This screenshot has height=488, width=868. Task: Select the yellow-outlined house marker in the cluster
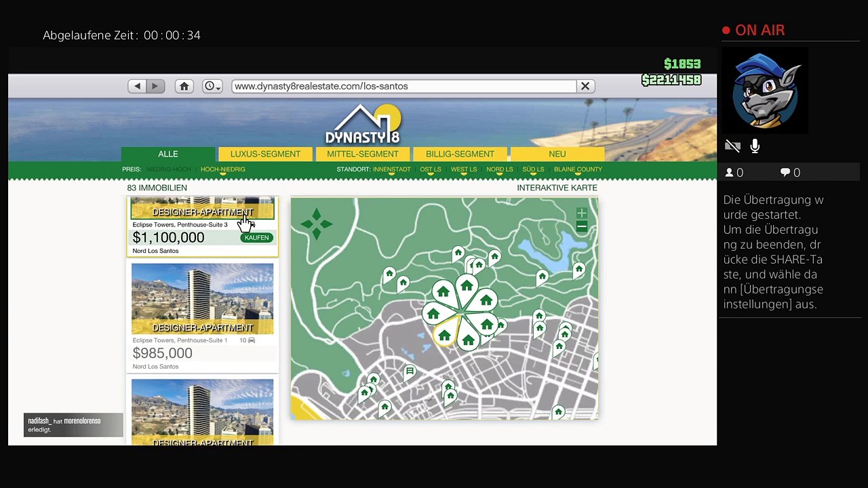(x=445, y=335)
